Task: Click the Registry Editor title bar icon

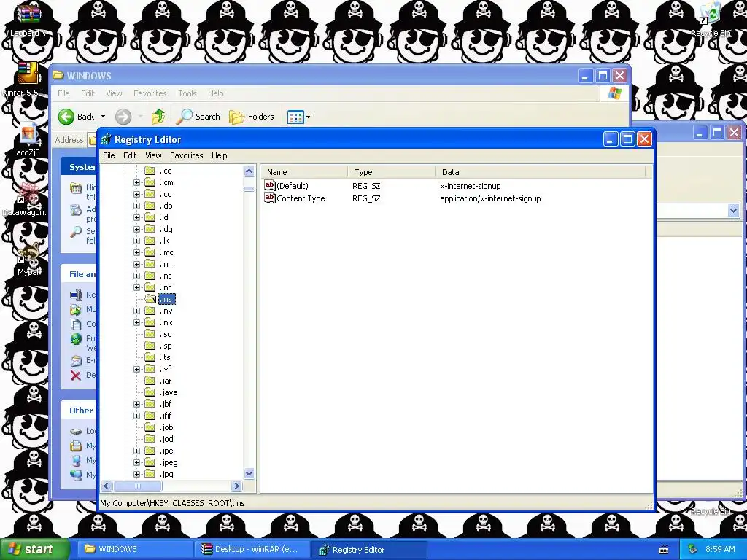Action: pyautogui.click(x=107, y=139)
